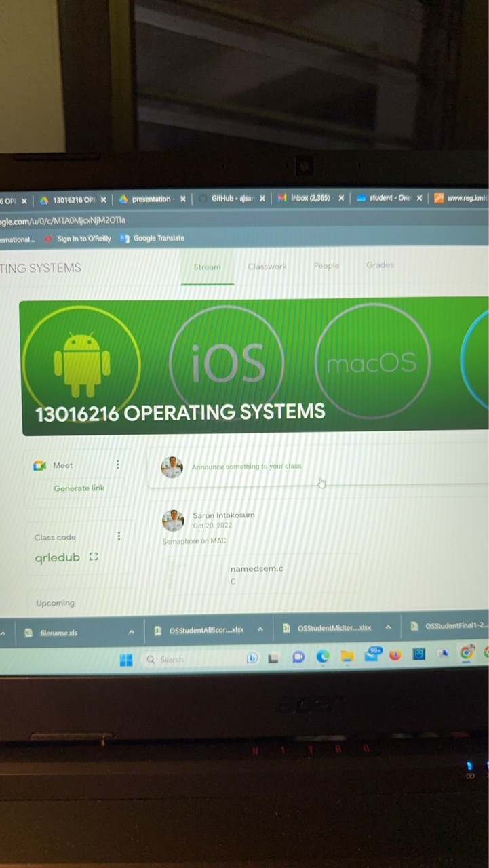Close the GitHub browser tab
489x868 pixels.
tap(262, 199)
